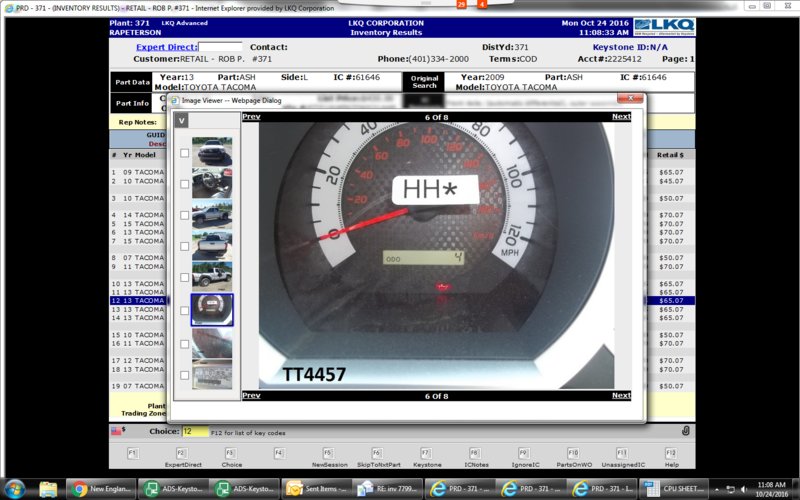The width and height of the screenshot is (800, 500).
Task: Click the LKQ logo in header
Action: point(664,27)
